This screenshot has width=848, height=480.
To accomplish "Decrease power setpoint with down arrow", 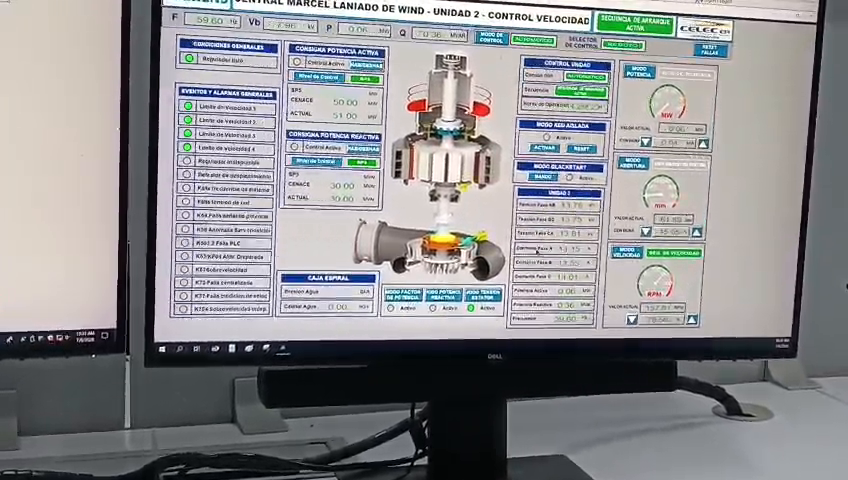I will point(646,142).
